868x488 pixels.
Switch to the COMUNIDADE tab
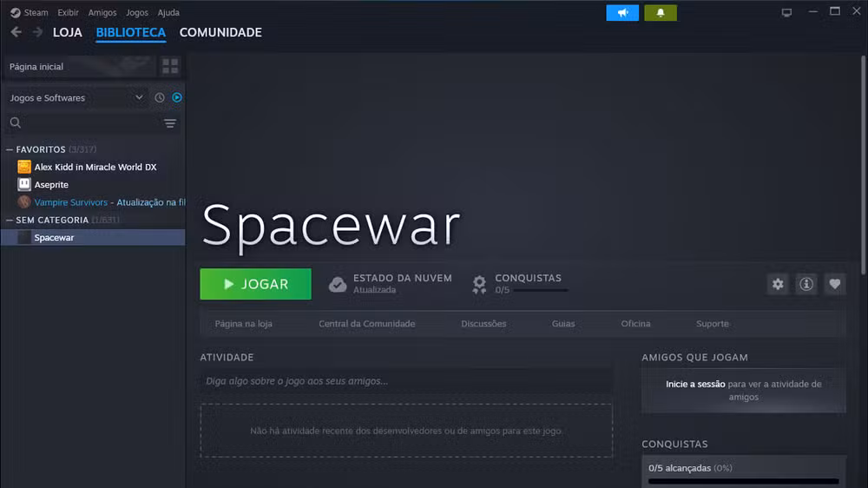coord(220,32)
